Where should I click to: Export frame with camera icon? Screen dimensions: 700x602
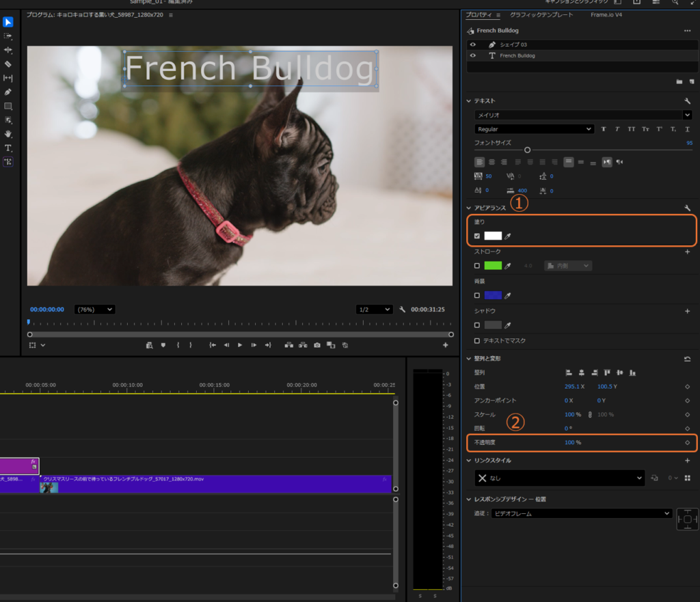[x=317, y=345]
